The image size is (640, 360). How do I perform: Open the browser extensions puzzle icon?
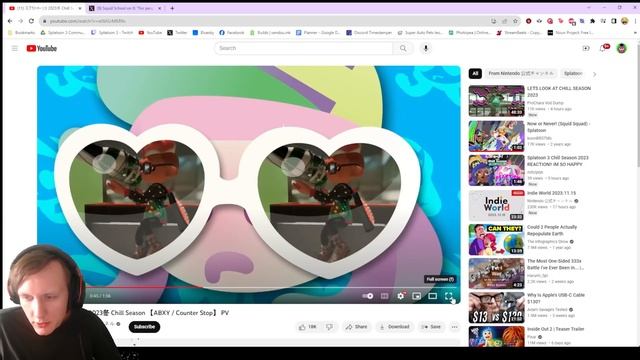tap(593, 21)
